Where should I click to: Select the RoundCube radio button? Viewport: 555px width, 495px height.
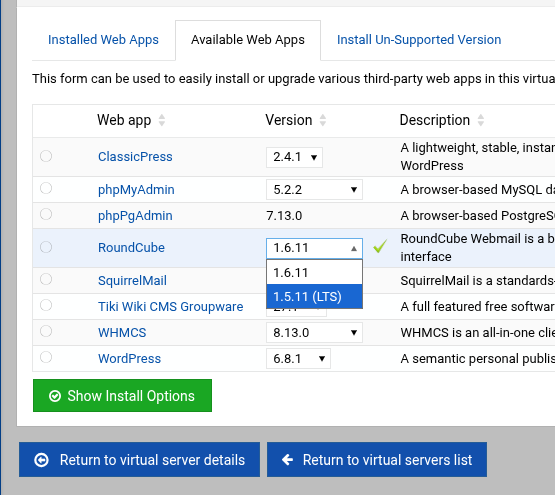pyautogui.click(x=46, y=247)
